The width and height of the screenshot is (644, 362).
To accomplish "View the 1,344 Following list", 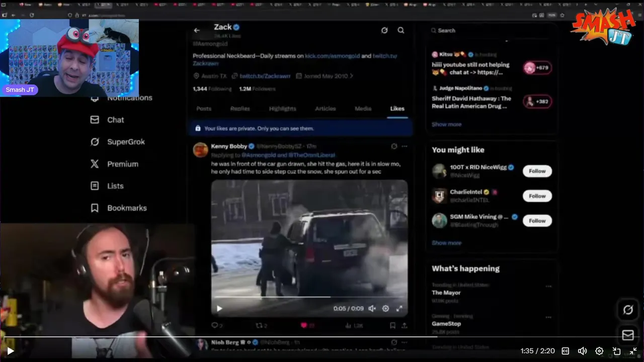I will click(212, 89).
